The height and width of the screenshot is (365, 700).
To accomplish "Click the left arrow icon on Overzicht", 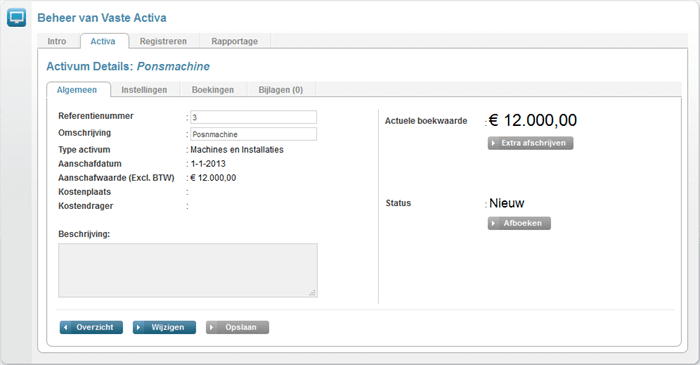I will 66,327.
